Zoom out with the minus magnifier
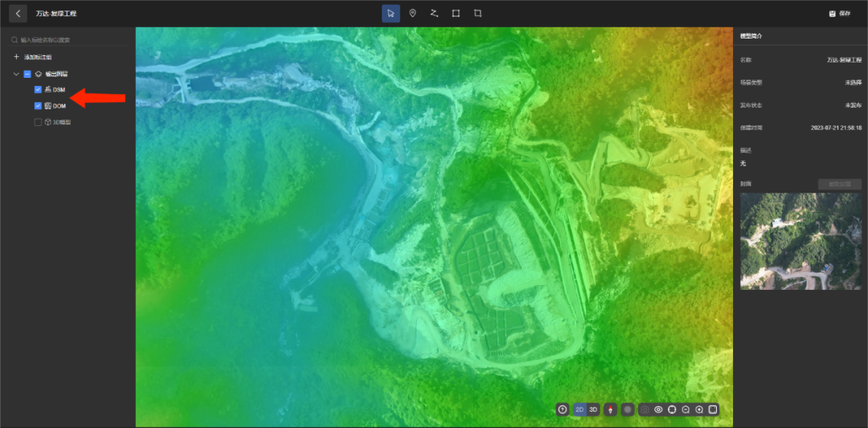The width and height of the screenshot is (868, 428). (686, 410)
